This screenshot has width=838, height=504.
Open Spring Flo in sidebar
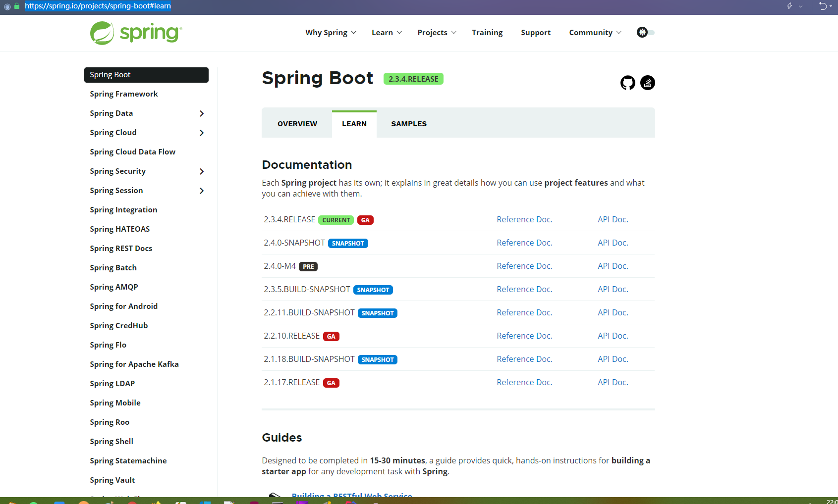pyautogui.click(x=108, y=345)
